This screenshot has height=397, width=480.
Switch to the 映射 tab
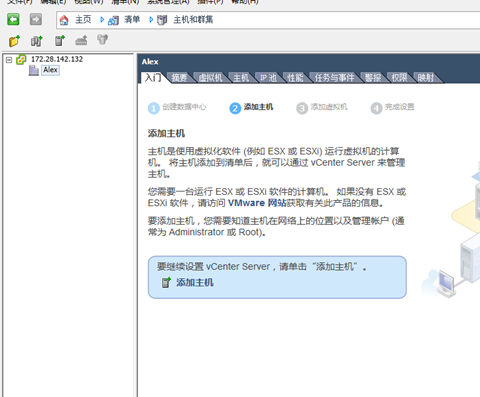point(426,78)
